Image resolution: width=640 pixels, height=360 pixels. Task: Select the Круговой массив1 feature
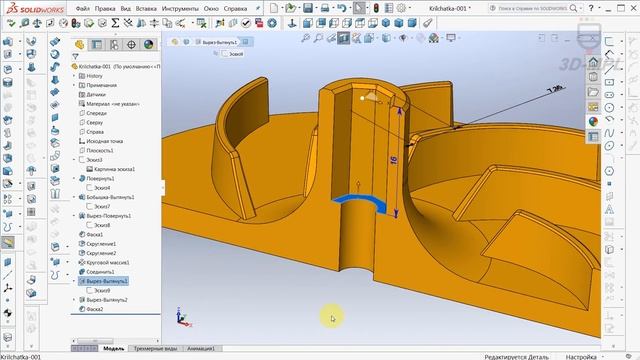(104, 262)
